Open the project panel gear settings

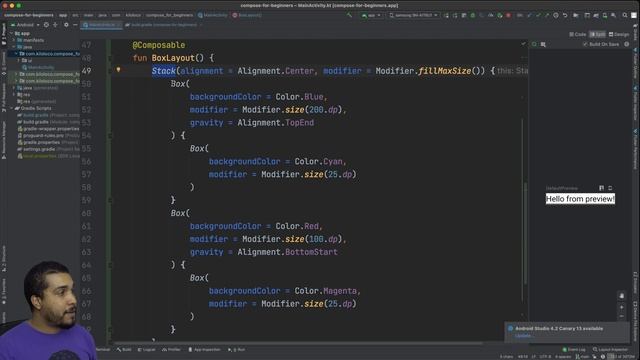tap(66, 25)
